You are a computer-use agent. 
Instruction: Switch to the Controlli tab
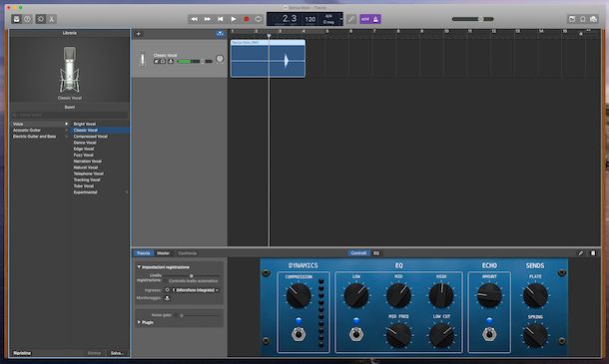tap(358, 253)
